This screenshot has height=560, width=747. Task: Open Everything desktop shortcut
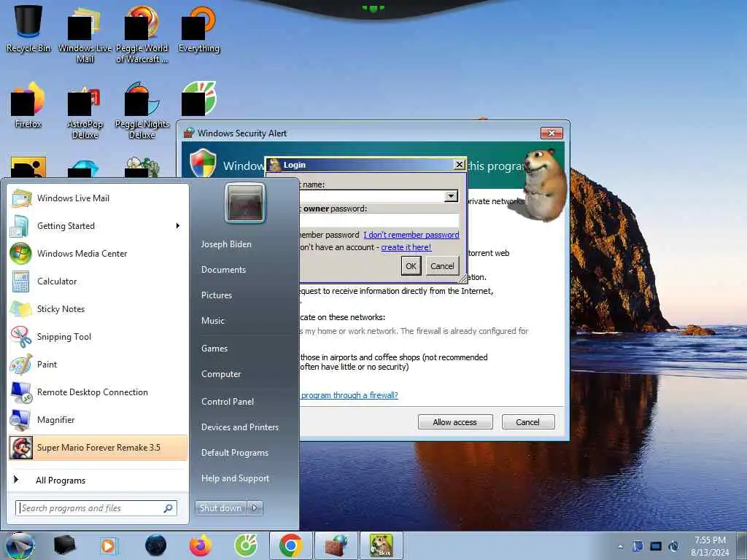coord(198,29)
